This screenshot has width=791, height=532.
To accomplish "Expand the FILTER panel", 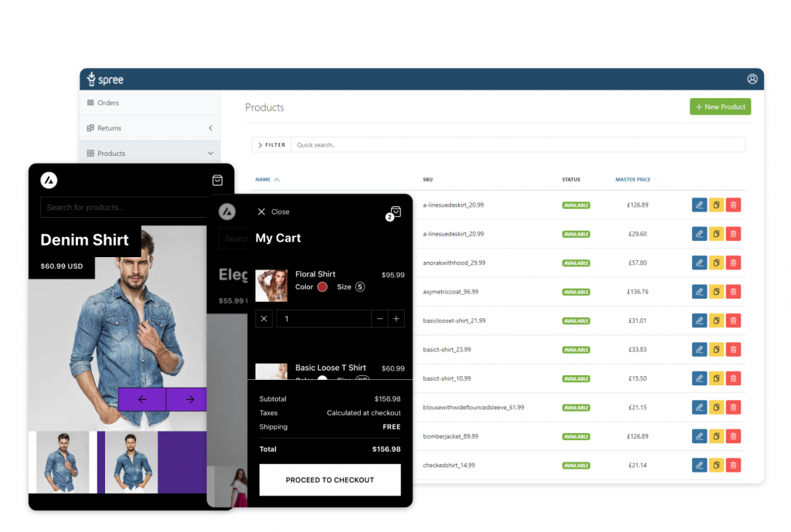I will click(271, 144).
